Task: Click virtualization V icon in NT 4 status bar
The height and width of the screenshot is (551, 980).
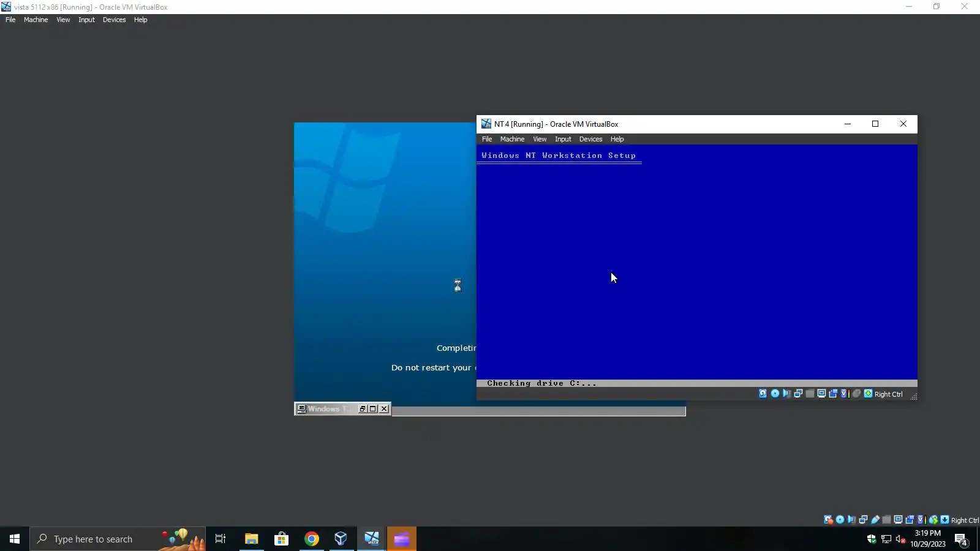Action: (x=844, y=394)
